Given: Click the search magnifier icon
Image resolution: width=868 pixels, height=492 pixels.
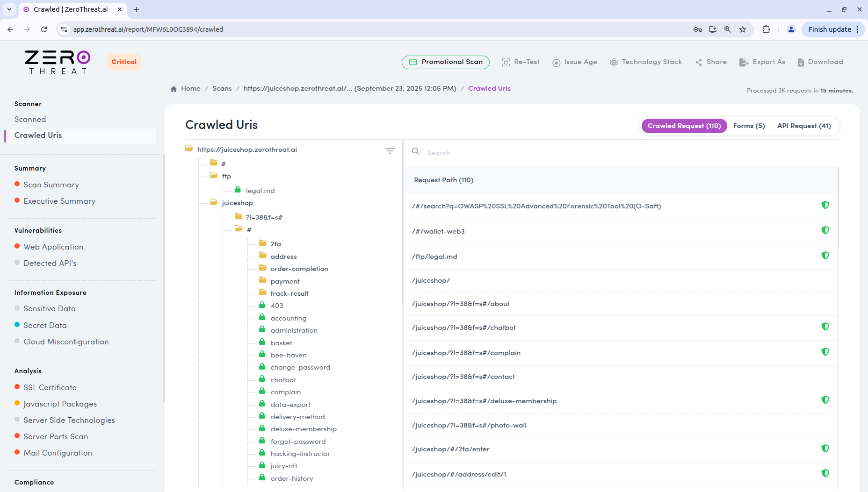Looking at the screenshot, I should point(416,151).
